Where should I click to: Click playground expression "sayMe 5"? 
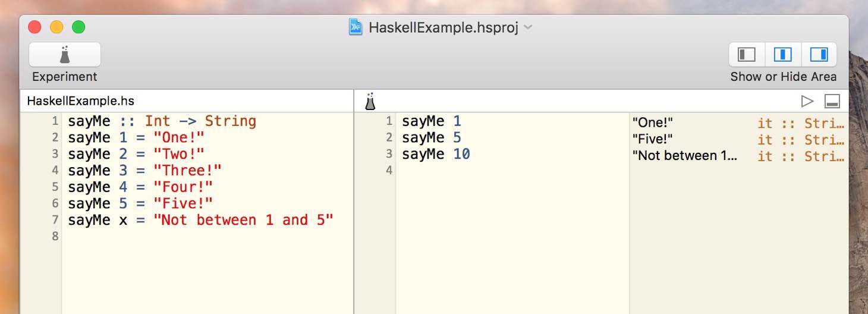pos(432,138)
